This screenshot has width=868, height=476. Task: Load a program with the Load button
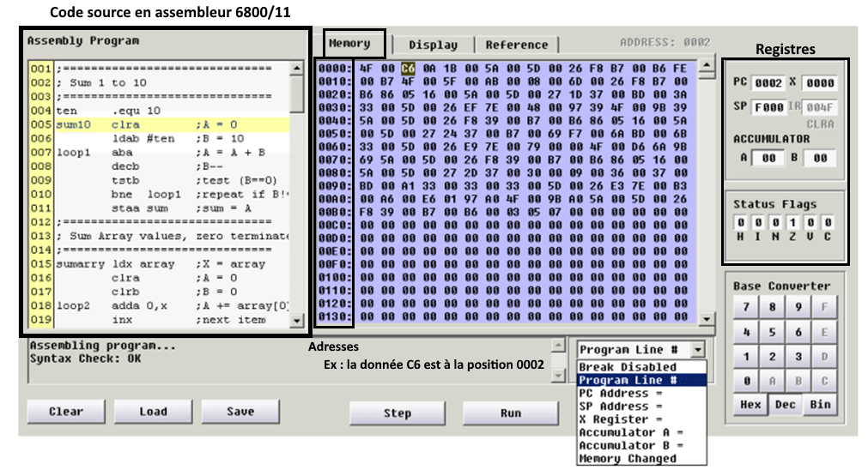(153, 412)
